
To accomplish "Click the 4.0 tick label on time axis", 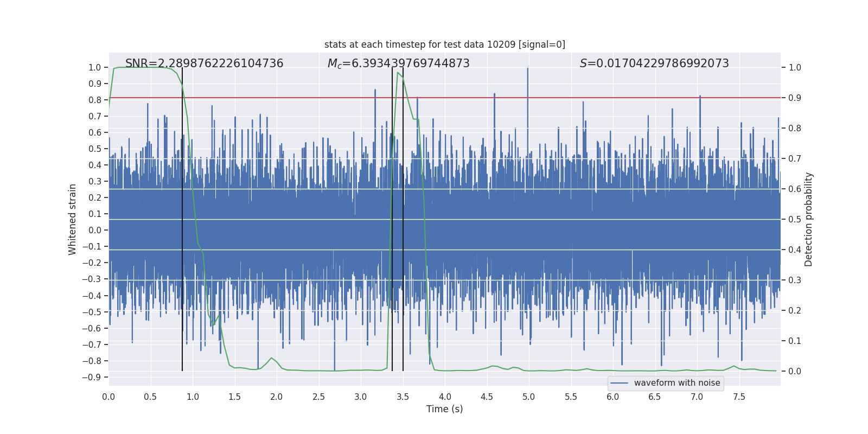I will pos(445,397).
